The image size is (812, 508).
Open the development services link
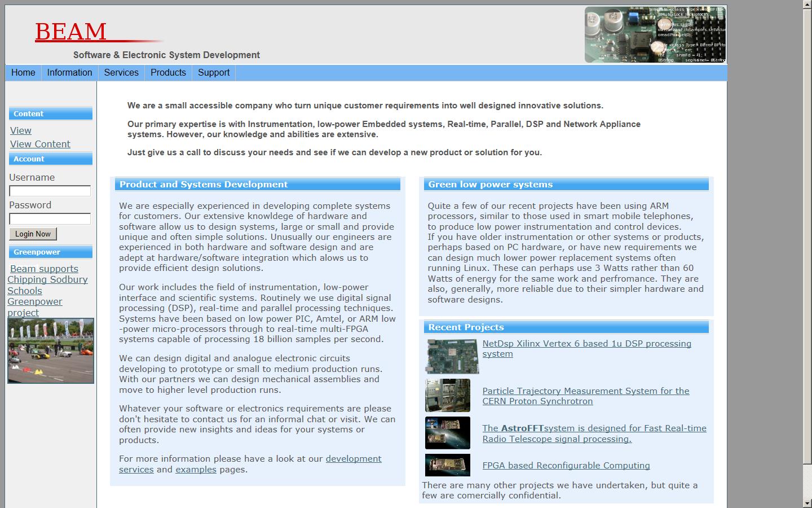pos(353,459)
